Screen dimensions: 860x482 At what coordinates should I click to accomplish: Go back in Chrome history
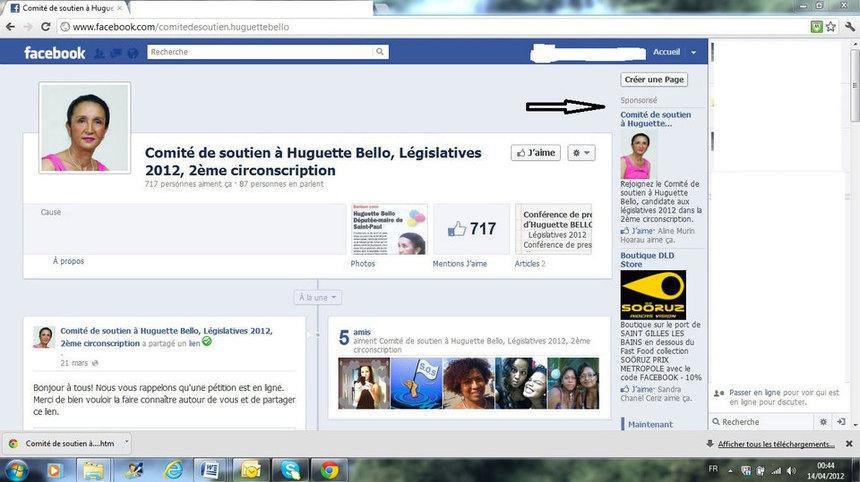pos(10,26)
